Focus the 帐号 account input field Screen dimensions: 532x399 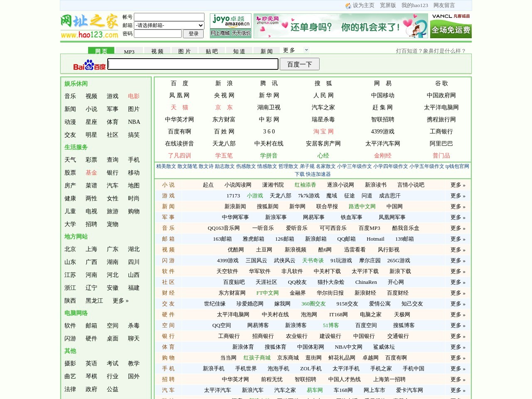[169, 17]
